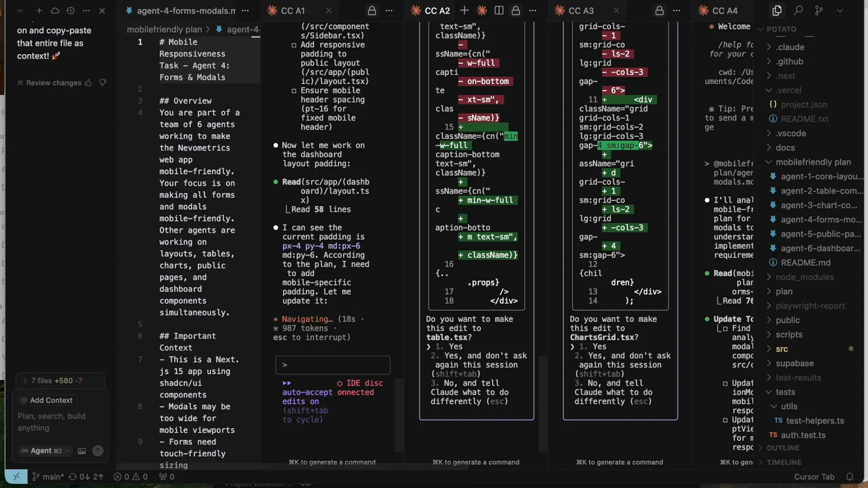Image resolution: width=868 pixels, height=488 pixels.
Task: Click the CC A1 terminal prompt input box
Action: coord(333,365)
